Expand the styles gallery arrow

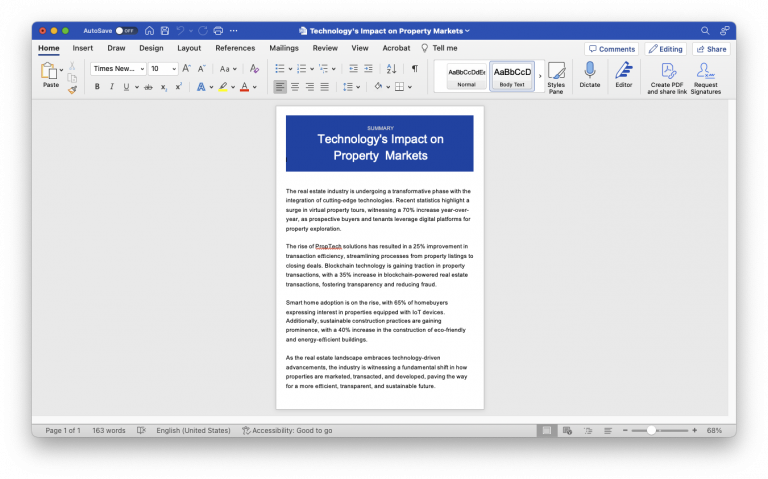540,76
